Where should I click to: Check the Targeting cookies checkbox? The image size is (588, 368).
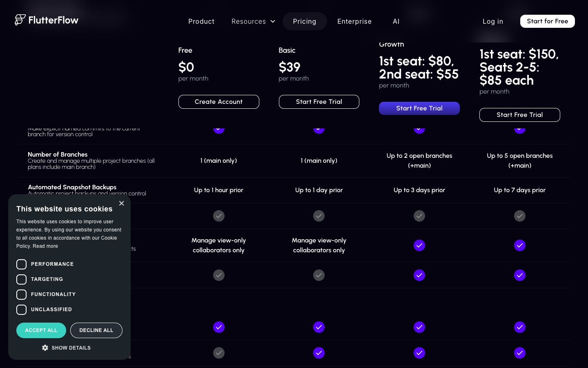click(22, 279)
